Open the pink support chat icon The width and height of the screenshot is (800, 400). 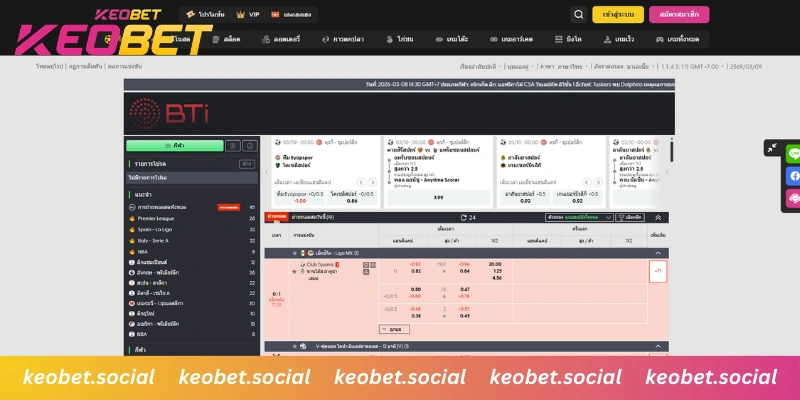coord(795,198)
